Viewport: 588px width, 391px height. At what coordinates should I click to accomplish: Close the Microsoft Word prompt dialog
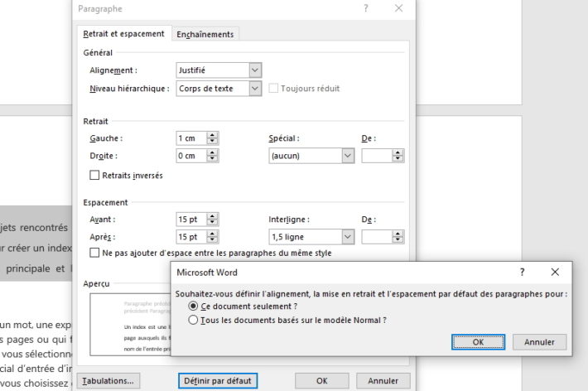coord(555,272)
